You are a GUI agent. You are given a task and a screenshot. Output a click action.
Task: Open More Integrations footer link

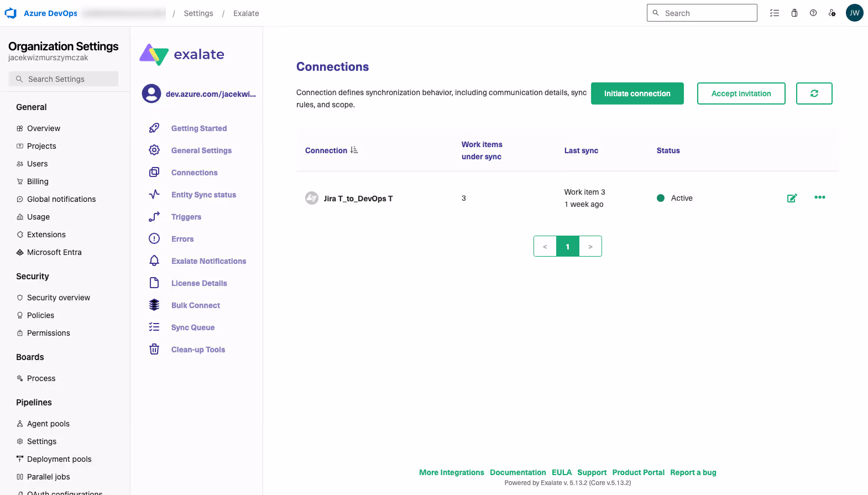[x=452, y=472]
